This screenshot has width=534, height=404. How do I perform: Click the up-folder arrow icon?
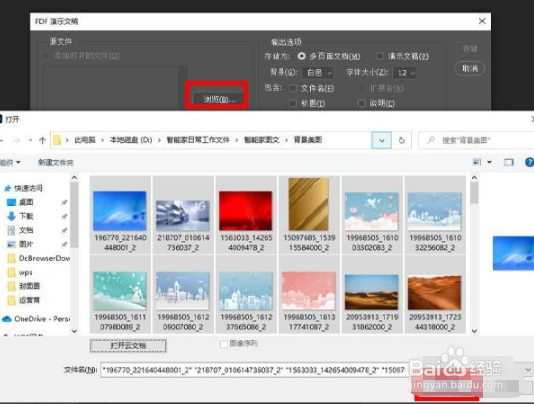click(x=42, y=140)
